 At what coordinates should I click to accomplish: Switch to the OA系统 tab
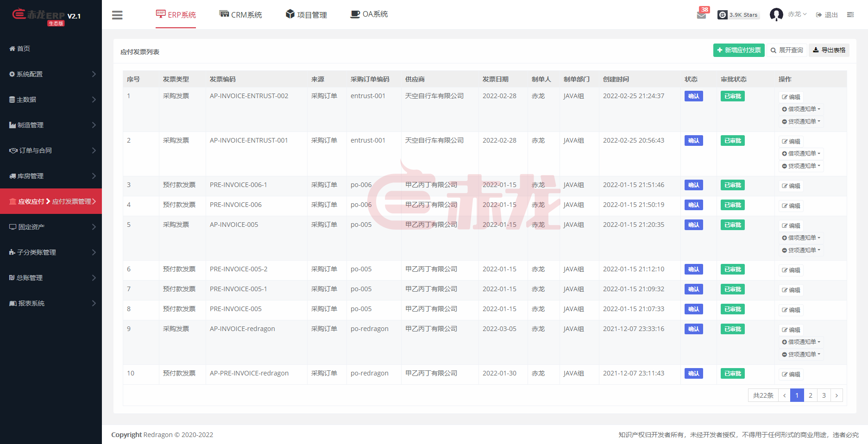pos(369,14)
